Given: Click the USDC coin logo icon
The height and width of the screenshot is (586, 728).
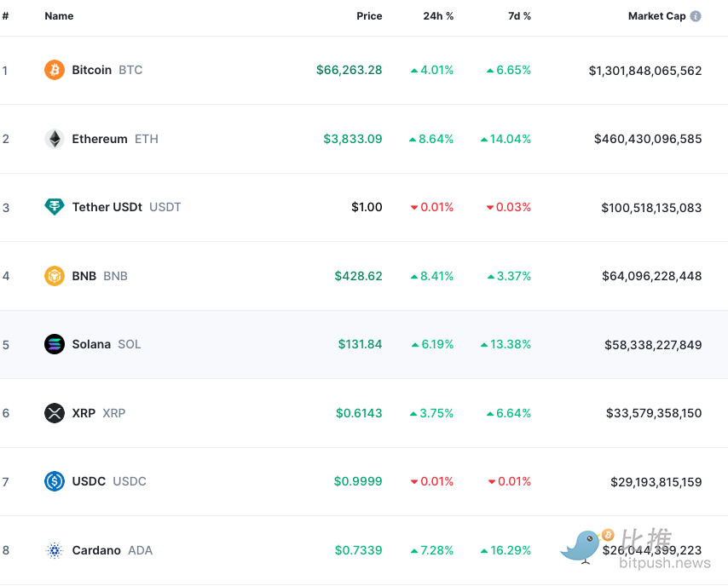Looking at the screenshot, I should tap(55, 482).
